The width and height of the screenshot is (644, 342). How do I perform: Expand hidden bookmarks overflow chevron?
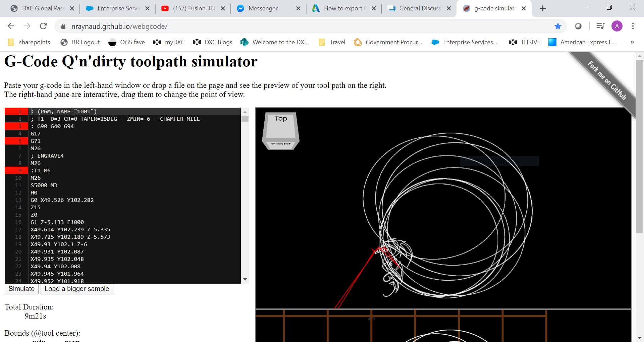pos(632,42)
